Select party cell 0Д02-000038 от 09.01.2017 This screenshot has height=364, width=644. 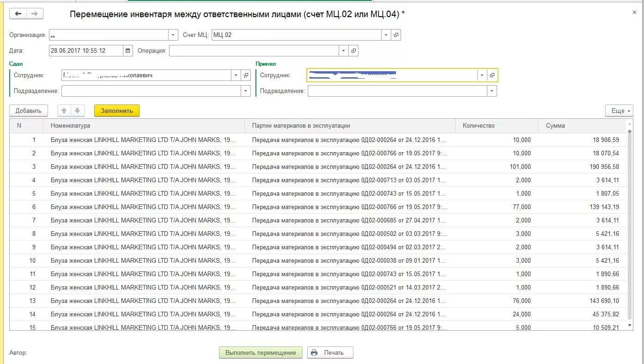tap(350, 260)
